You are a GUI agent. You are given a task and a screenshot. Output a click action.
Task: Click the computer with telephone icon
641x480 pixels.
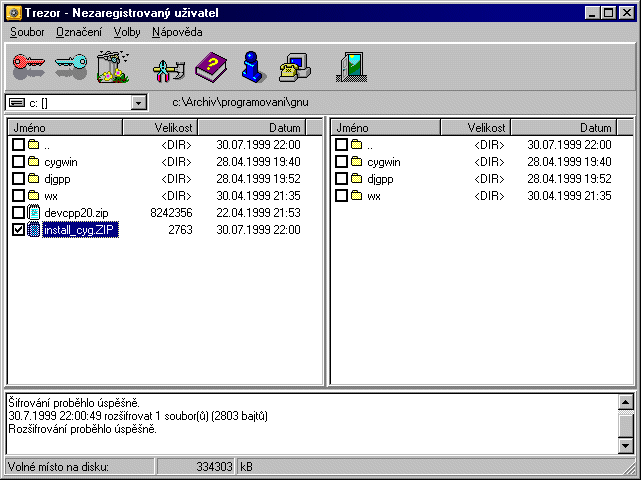coord(296,67)
